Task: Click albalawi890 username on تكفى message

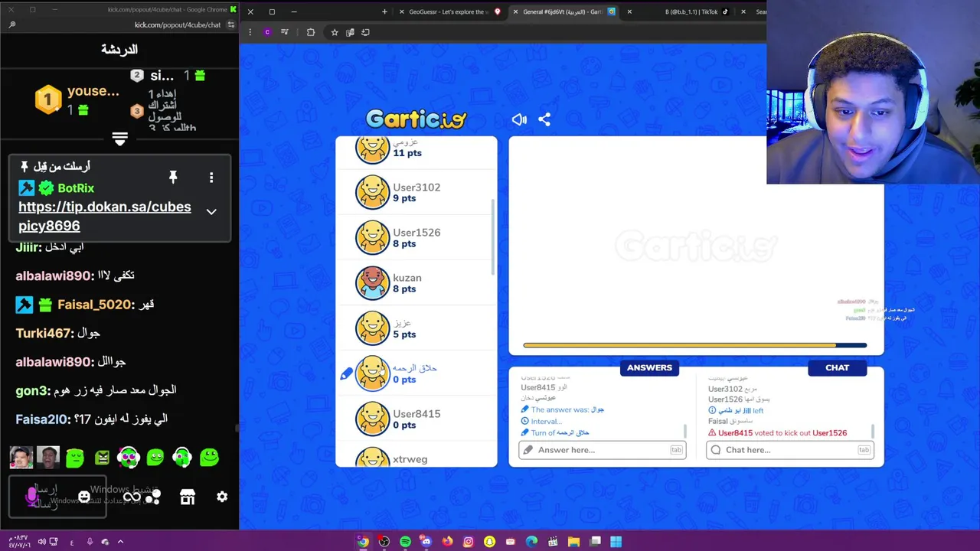Action: point(54,275)
